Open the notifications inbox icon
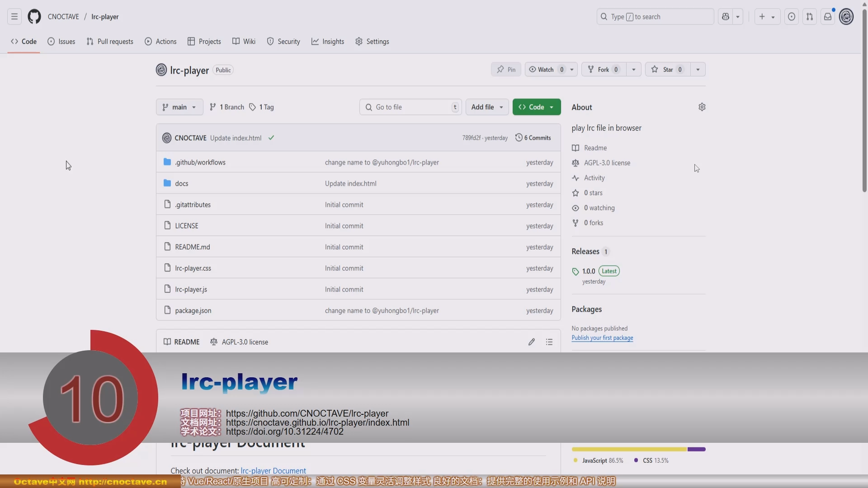Viewport: 868px width, 488px height. [828, 17]
